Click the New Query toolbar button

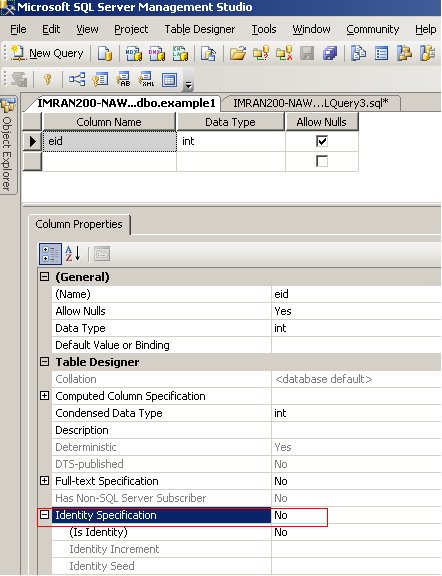[47, 53]
